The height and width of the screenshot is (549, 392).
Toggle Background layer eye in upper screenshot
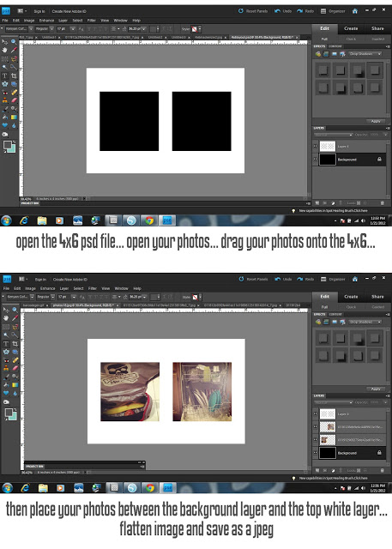tap(315, 160)
